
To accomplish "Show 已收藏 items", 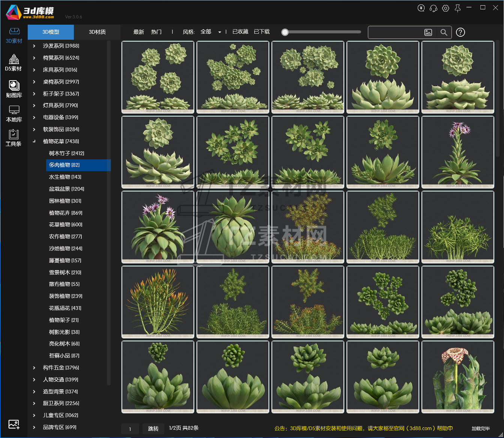I will click(240, 32).
